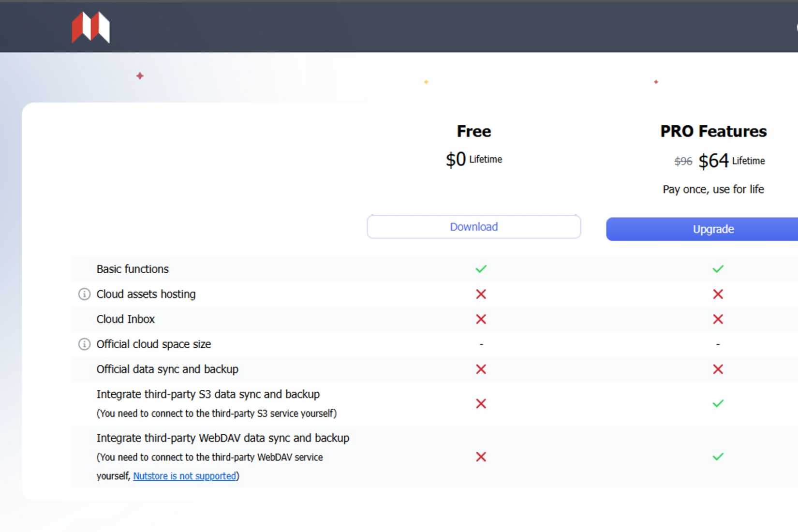The width and height of the screenshot is (798, 532).
Task: Click the 'Official data sync and backup' row
Action: (x=167, y=369)
